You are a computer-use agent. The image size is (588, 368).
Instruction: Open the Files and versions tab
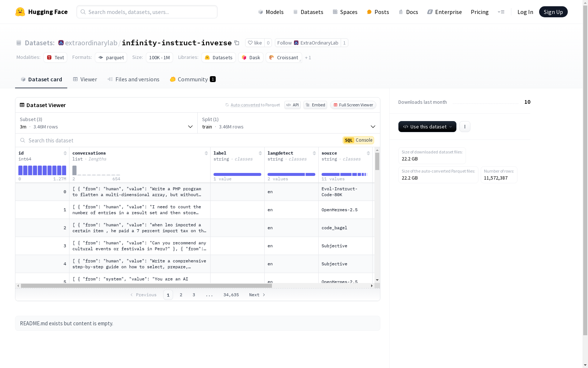coord(133,79)
